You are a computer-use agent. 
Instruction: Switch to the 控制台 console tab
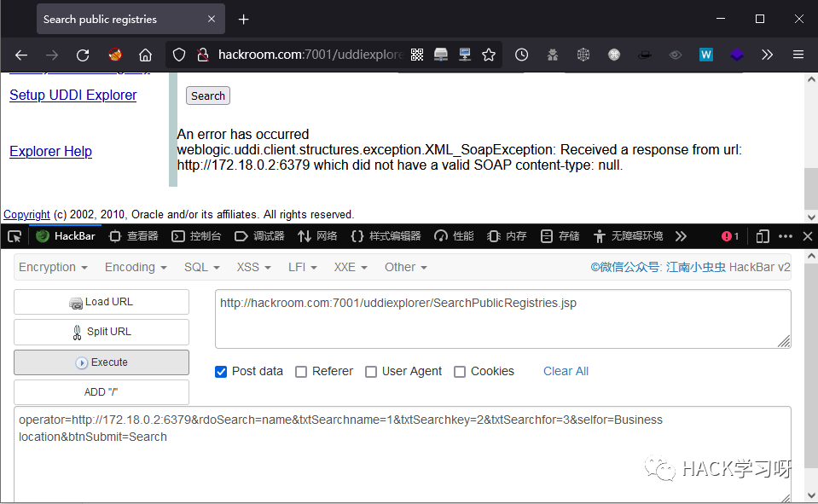197,236
